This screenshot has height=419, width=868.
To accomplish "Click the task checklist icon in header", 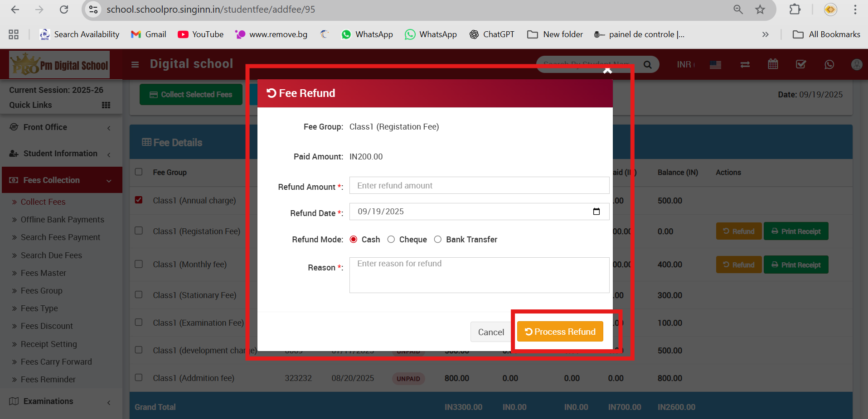I will [x=801, y=64].
